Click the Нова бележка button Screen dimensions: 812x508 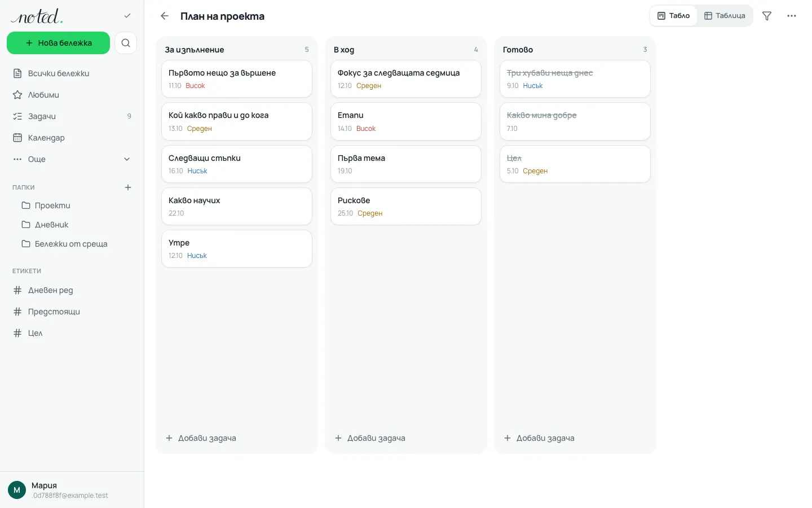58,43
